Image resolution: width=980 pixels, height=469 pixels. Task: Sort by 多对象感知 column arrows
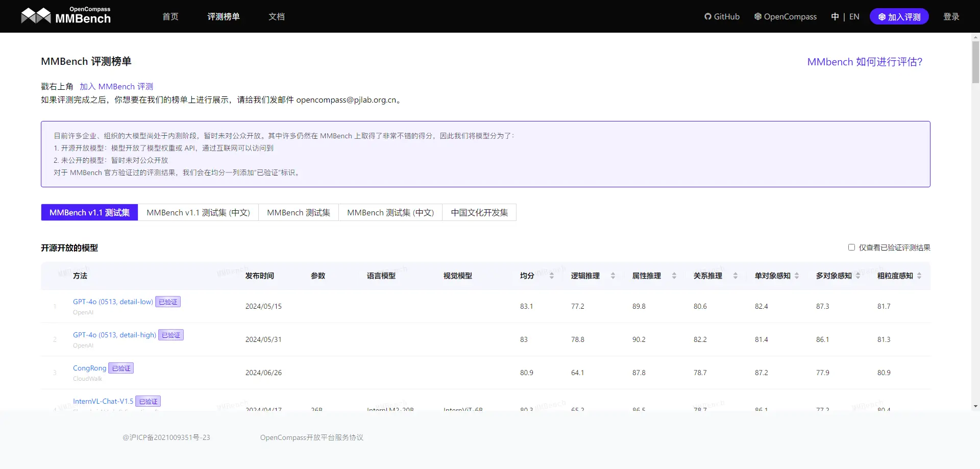click(x=858, y=276)
